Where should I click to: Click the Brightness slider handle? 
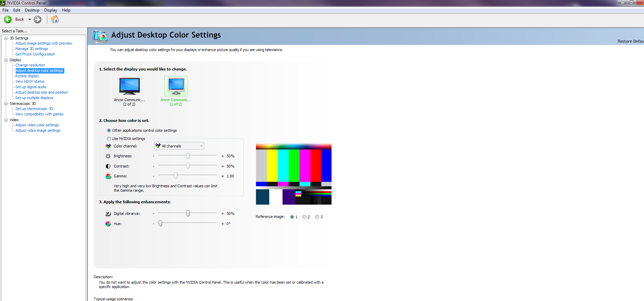[x=188, y=156]
